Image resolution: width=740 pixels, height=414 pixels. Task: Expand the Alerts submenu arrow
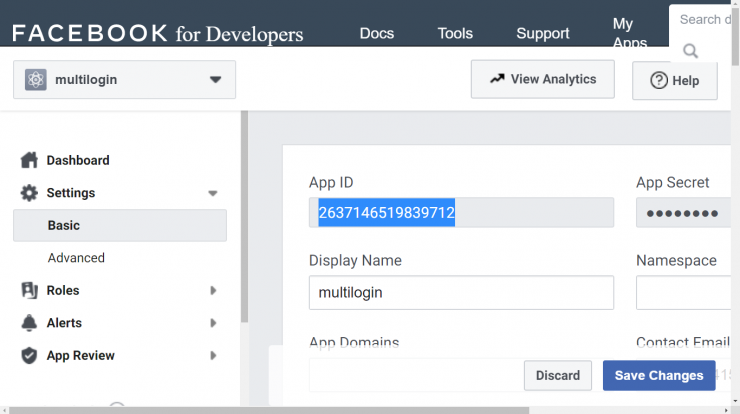pyautogui.click(x=213, y=323)
